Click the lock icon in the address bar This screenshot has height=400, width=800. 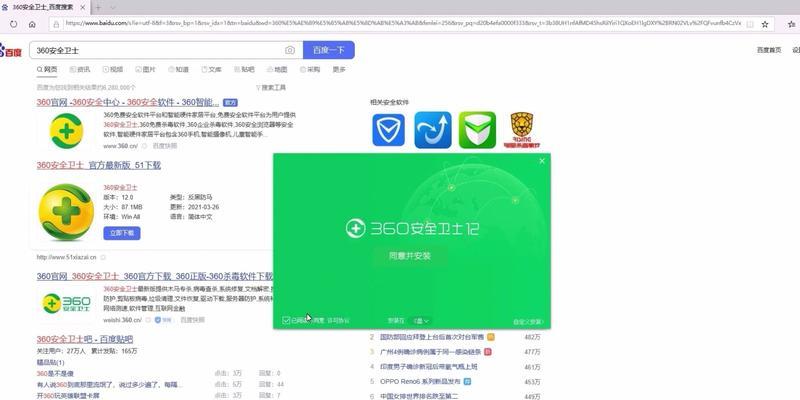pyautogui.click(x=56, y=24)
